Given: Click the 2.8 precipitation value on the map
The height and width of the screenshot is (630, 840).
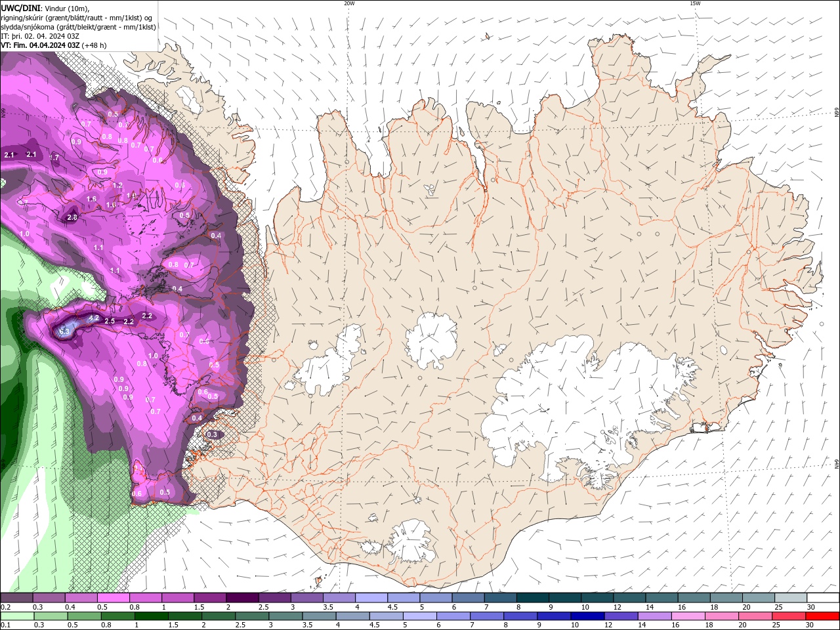Looking at the screenshot, I should [72, 217].
